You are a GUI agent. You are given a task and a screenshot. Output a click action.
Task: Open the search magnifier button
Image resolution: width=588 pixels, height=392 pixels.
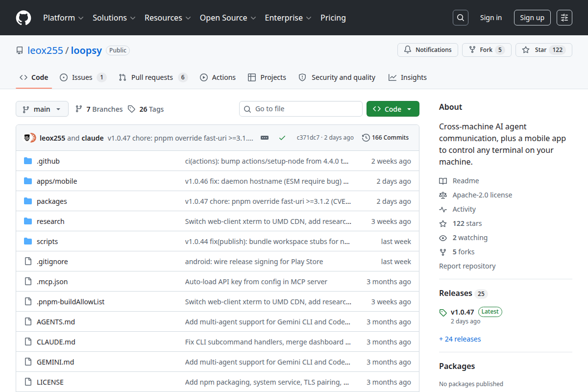460,18
